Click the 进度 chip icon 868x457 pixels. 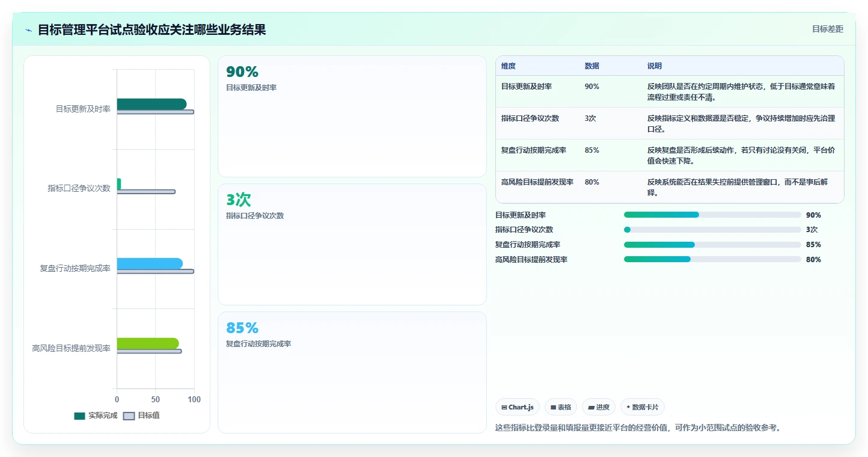click(591, 408)
